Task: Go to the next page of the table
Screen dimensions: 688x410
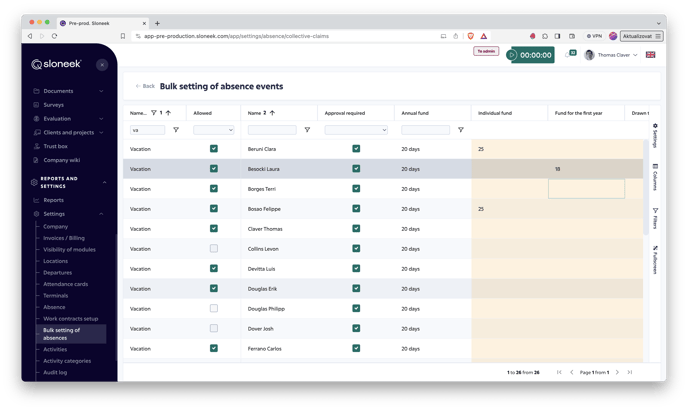Action: click(x=617, y=372)
